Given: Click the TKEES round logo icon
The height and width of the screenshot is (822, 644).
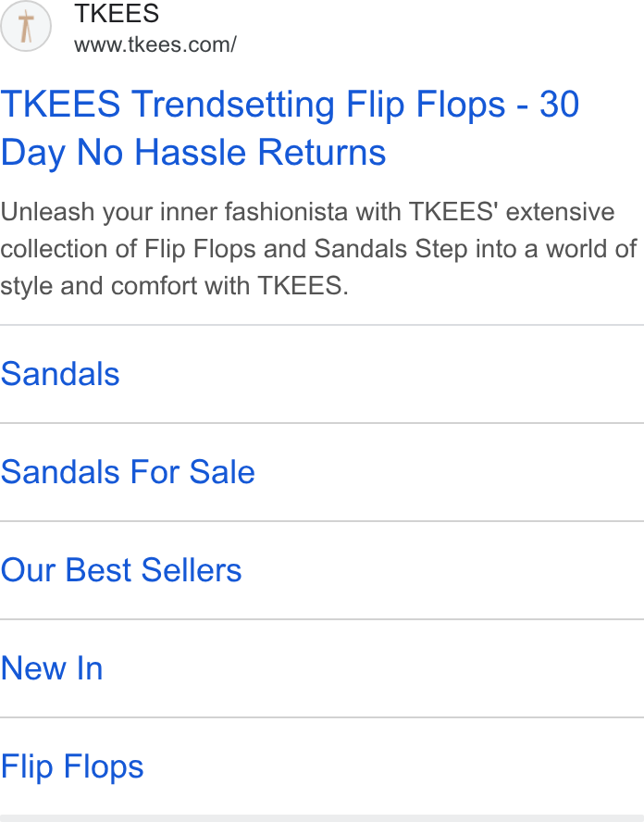Looking at the screenshot, I should (x=26, y=26).
